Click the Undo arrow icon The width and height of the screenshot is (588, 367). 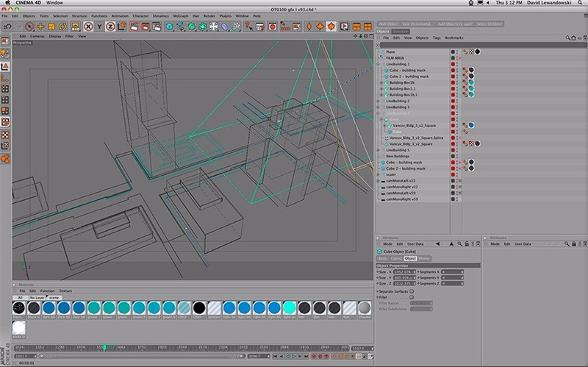tap(7, 26)
